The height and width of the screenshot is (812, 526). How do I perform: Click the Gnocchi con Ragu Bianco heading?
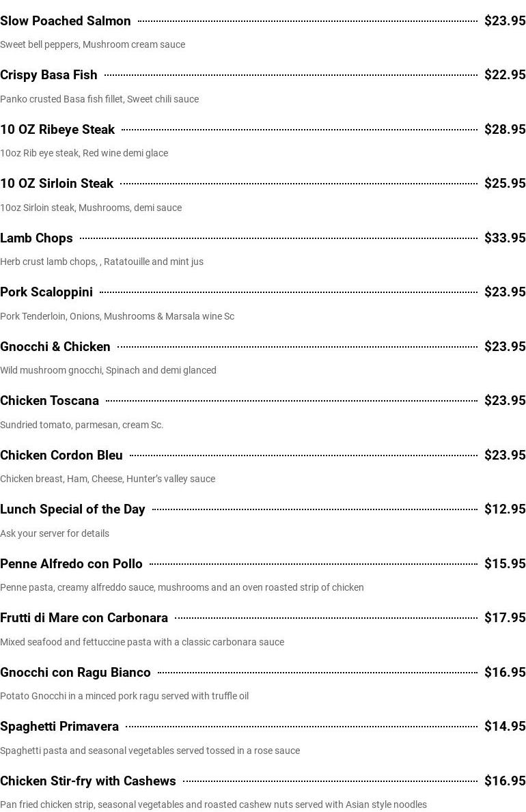click(75, 673)
